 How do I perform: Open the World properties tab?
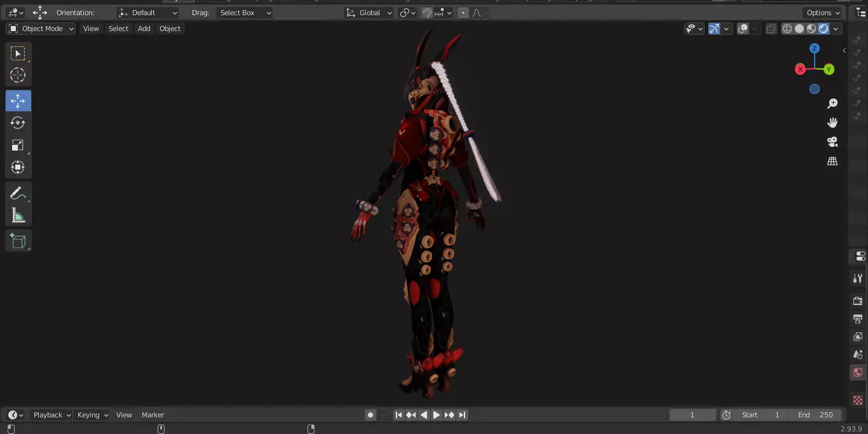(x=858, y=372)
